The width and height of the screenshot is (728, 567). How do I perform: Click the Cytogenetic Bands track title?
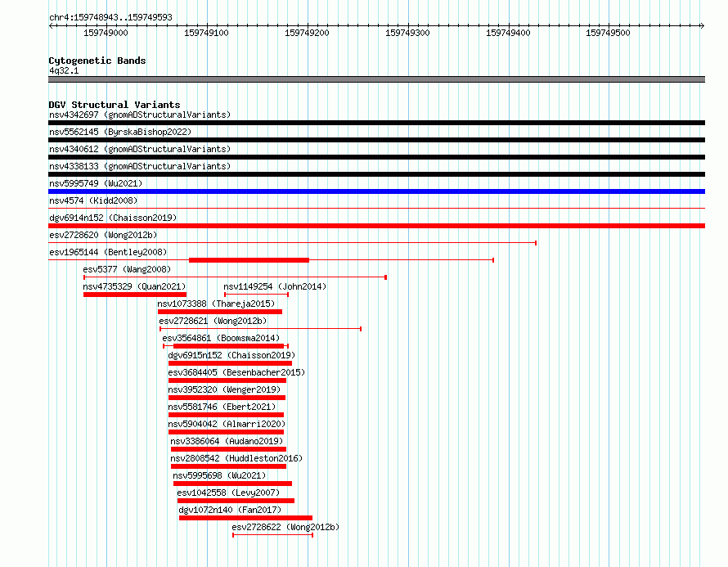click(97, 61)
